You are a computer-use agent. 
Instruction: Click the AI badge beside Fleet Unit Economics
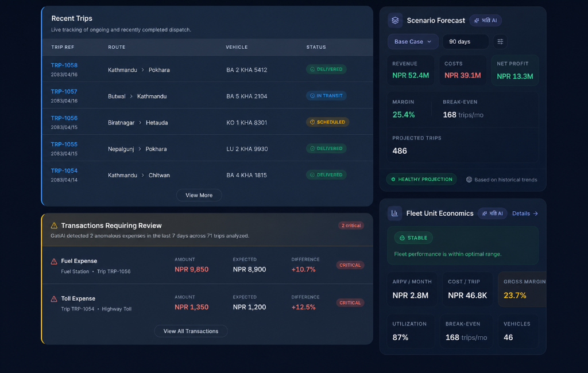(x=492, y=213)
